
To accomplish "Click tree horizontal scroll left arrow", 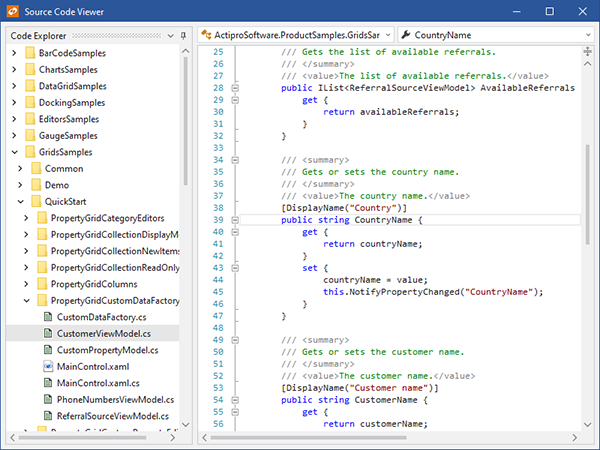I will [x=13, y=437].
